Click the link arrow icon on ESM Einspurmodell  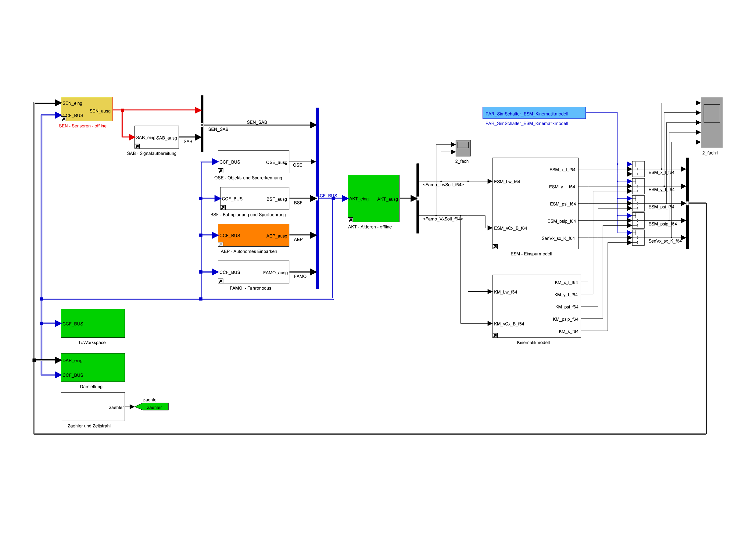click(x=495, y=247)
